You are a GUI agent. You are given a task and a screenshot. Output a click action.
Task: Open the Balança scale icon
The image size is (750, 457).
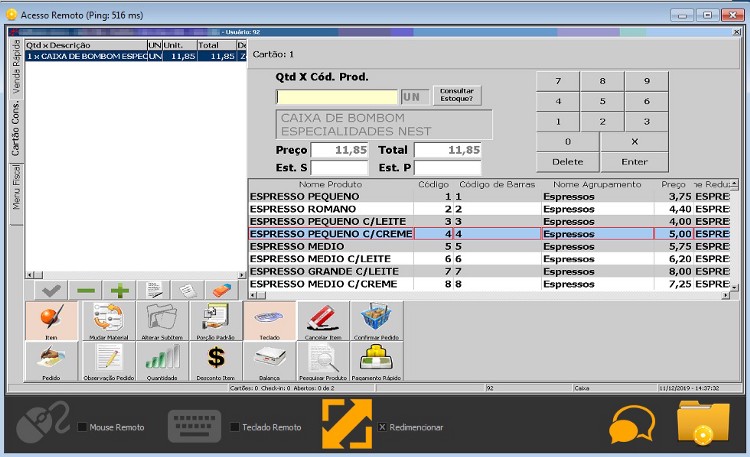pos(269,360)
